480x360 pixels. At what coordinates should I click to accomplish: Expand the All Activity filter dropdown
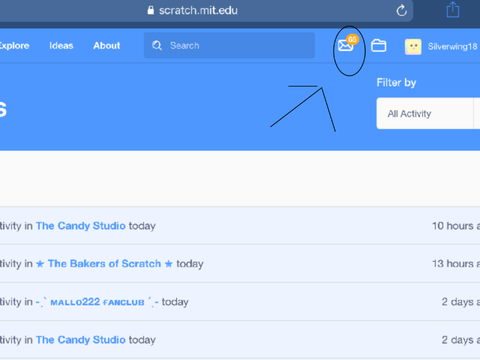428,113
